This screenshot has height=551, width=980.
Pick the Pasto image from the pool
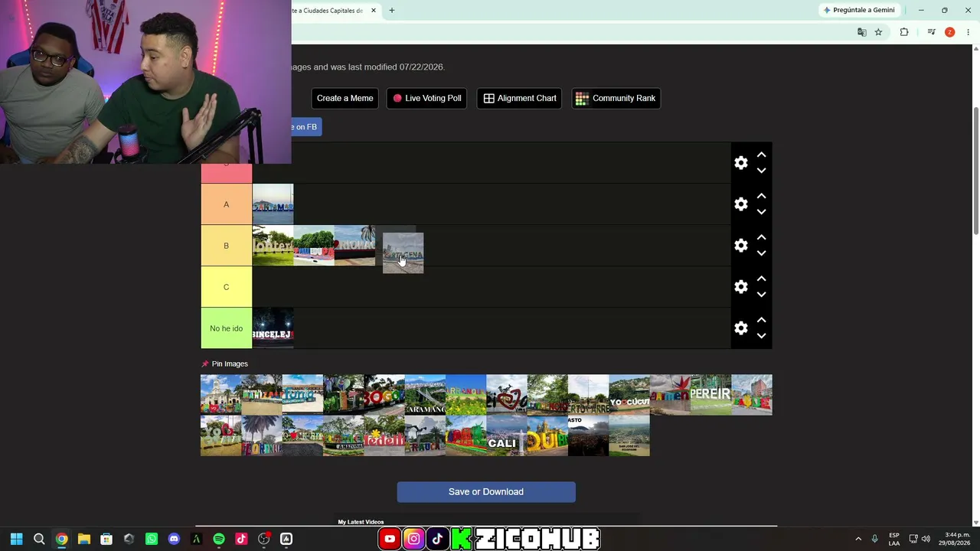(588, 435)
